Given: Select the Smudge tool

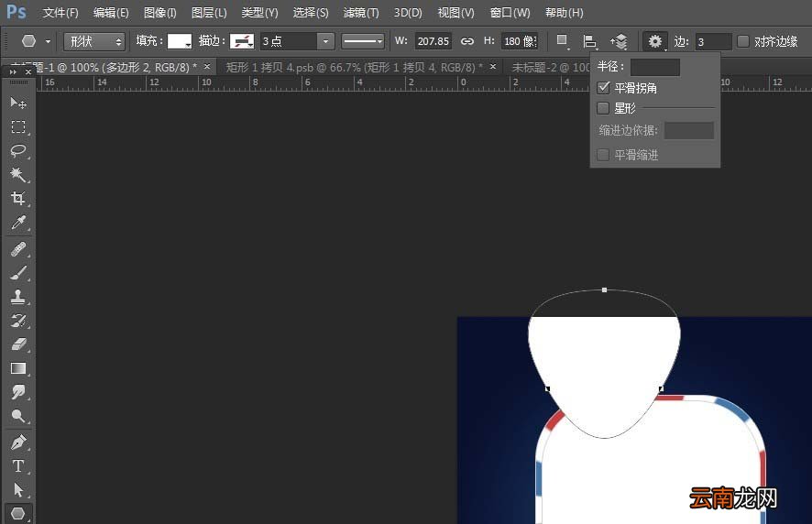Looking at the screenshot, I should coord(18,392).
